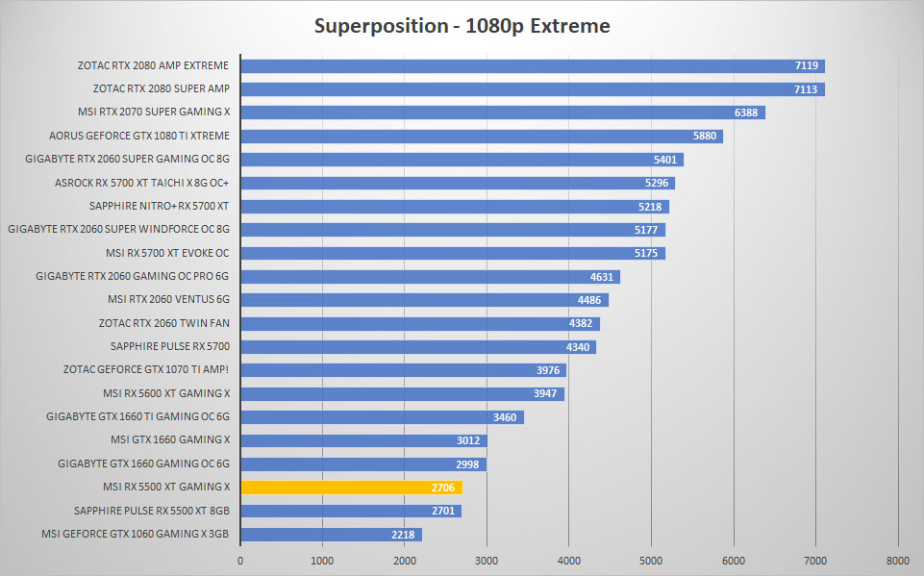The width and height of the screenshot is (924, 576).
Task: Click ASROCK RX 5700 XT TAICHI X label
Action: 141,183
